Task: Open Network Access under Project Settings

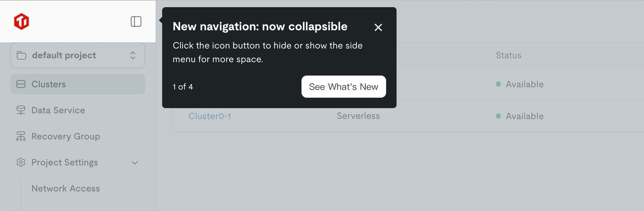Action: point(65,188)
